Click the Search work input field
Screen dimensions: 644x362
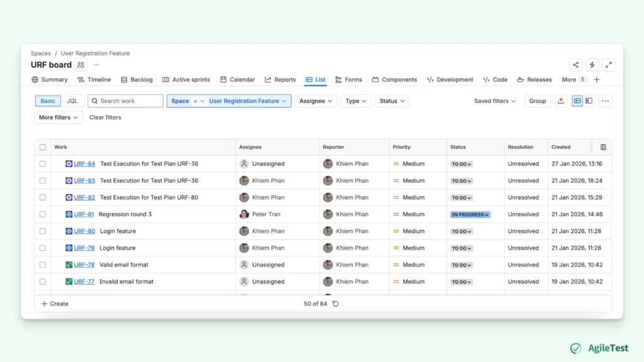125,101
